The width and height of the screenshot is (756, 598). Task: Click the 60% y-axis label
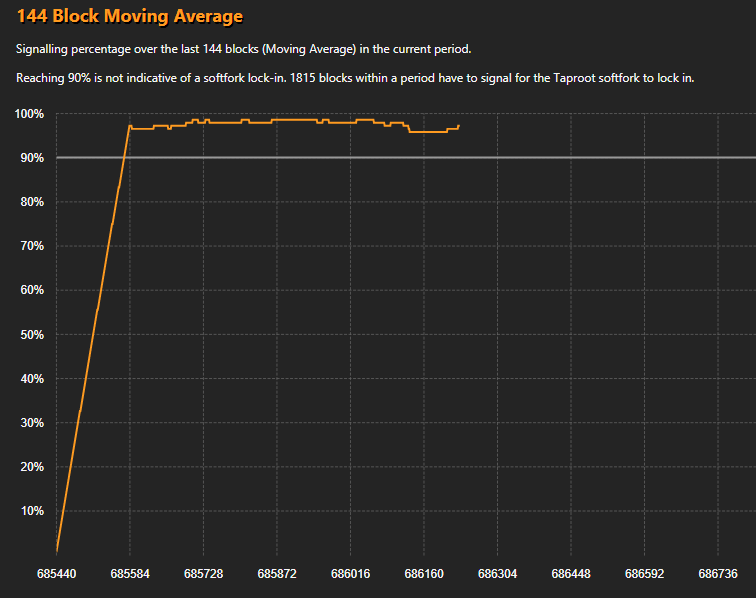click(32, 290)
